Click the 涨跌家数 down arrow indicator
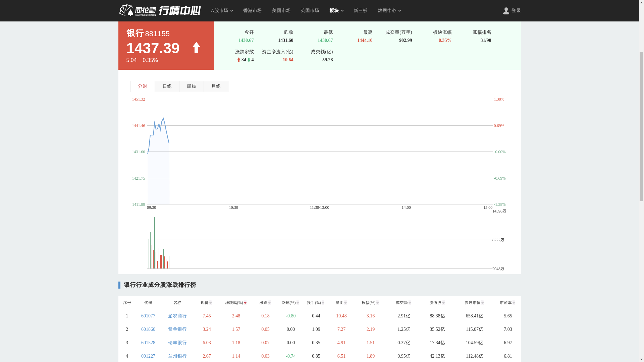The height and width of the screenshot is (362, 644). tap(249, 60)
